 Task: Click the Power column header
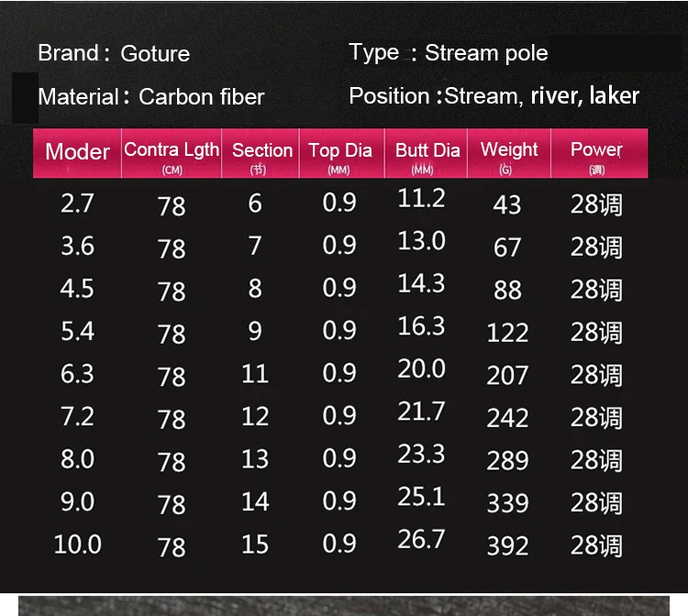pos(599,153)
